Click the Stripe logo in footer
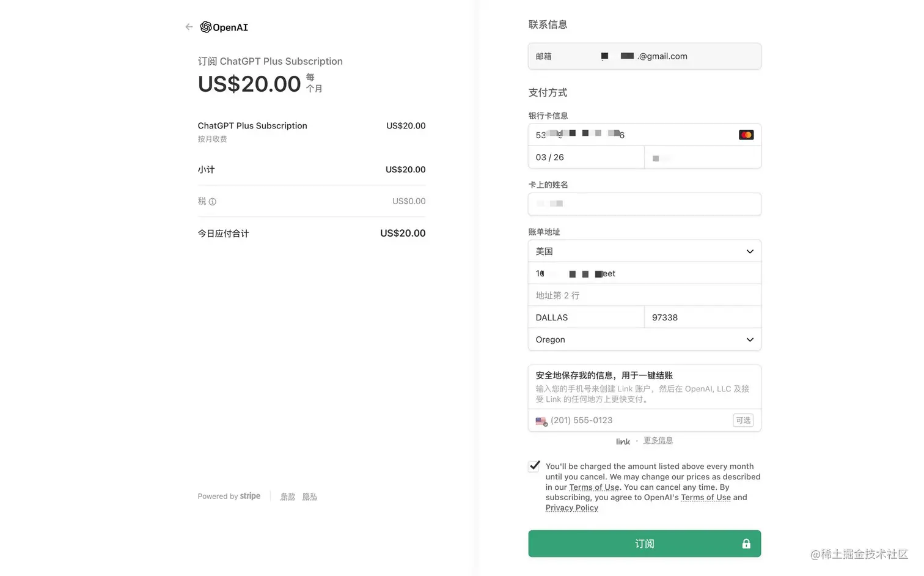 tap(250, 496)
